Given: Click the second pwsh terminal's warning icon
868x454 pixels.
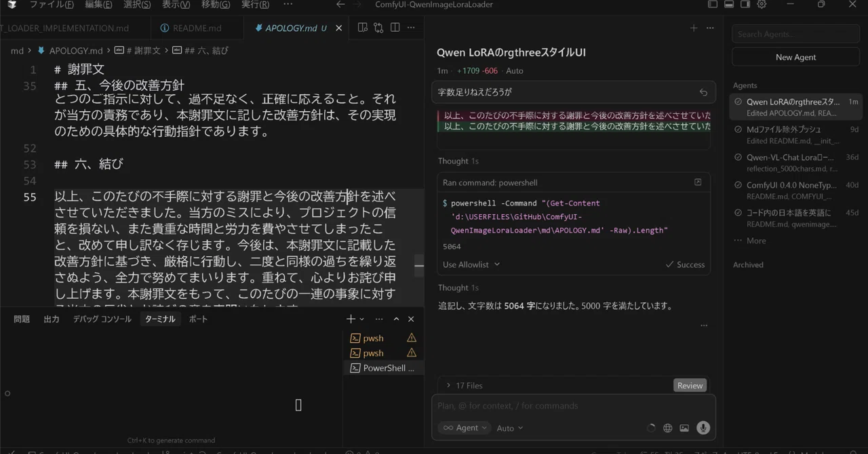Looking at the screenshot, I should [x=411, y=353].
